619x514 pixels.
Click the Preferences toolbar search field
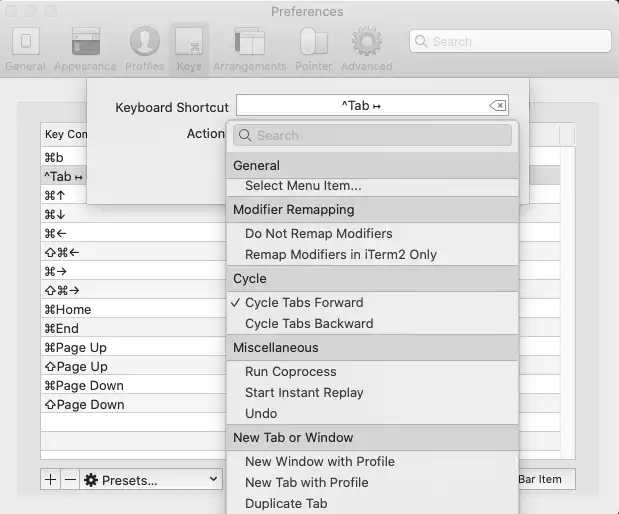510,41
